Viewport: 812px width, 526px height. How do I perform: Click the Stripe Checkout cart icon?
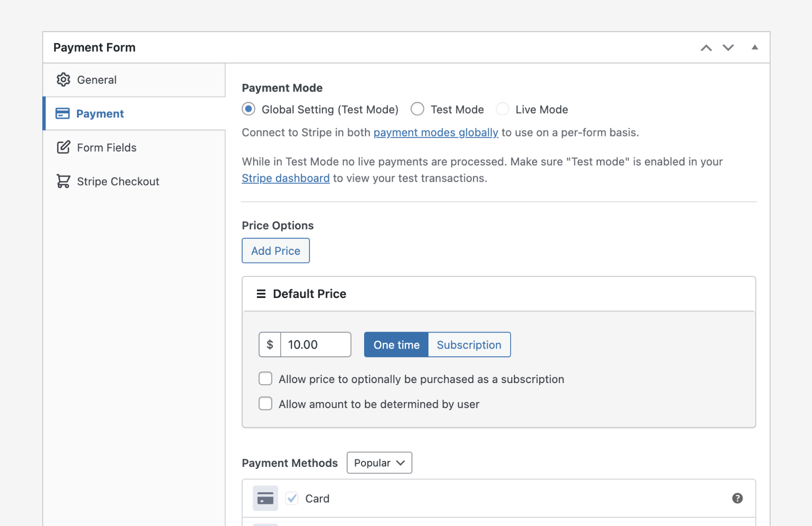tap(63, 181)
